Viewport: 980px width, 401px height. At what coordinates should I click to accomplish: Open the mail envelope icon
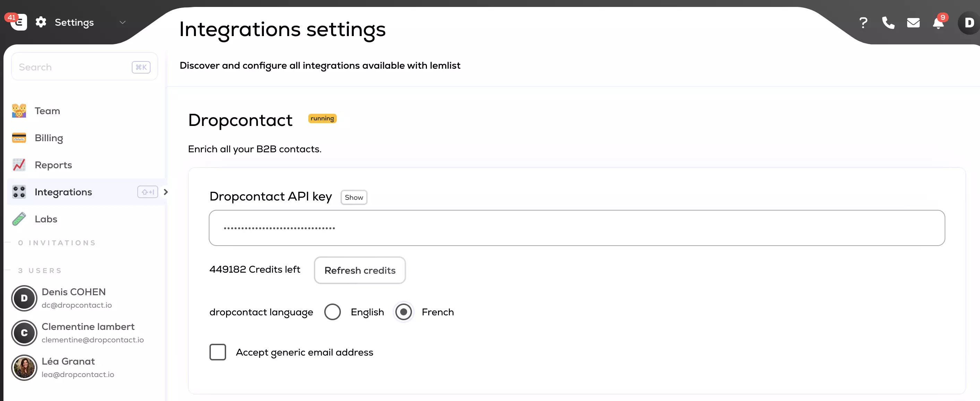[913, 23]
